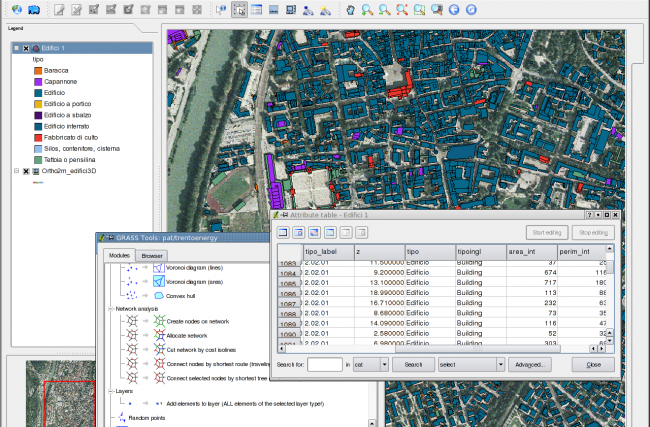Click the attribute table's help '?' title button
This screenshot has width=650, height=427.
point(589,215)
